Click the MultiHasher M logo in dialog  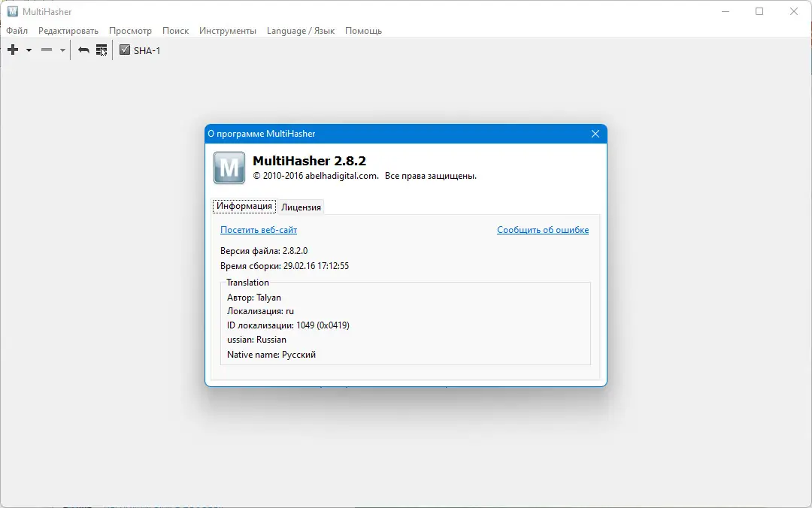(x=229, y=168)
